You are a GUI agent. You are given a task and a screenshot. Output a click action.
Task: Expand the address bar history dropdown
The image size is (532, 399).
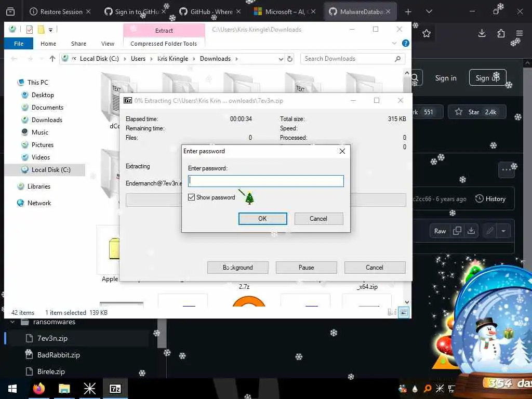tap(281, 59)
